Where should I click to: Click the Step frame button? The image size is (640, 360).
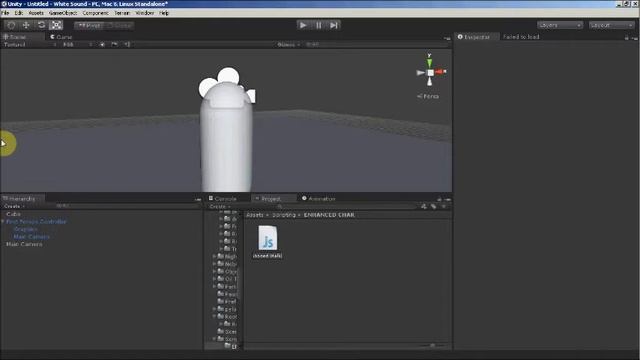[334, 25]
